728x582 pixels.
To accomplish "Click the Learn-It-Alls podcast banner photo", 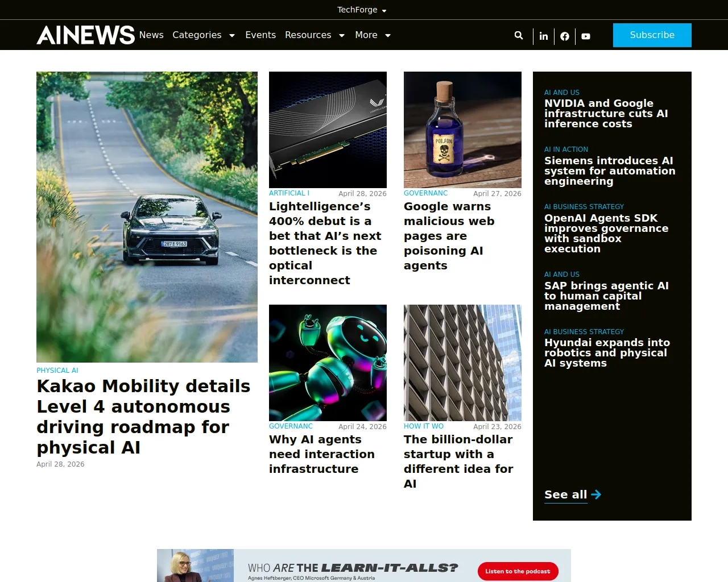I will point(195,566).
